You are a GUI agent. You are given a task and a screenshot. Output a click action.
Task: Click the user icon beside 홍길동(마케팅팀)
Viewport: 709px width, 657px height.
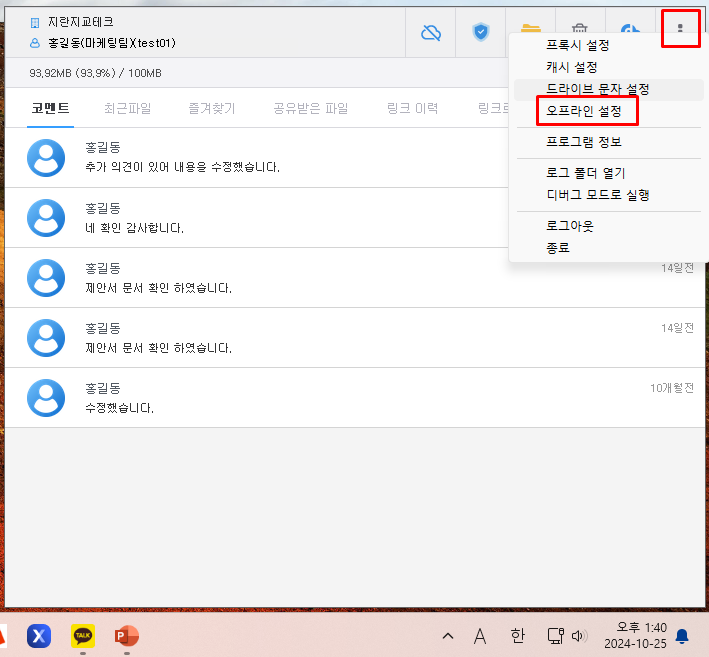pyautogui.click(x=35, y=43)
